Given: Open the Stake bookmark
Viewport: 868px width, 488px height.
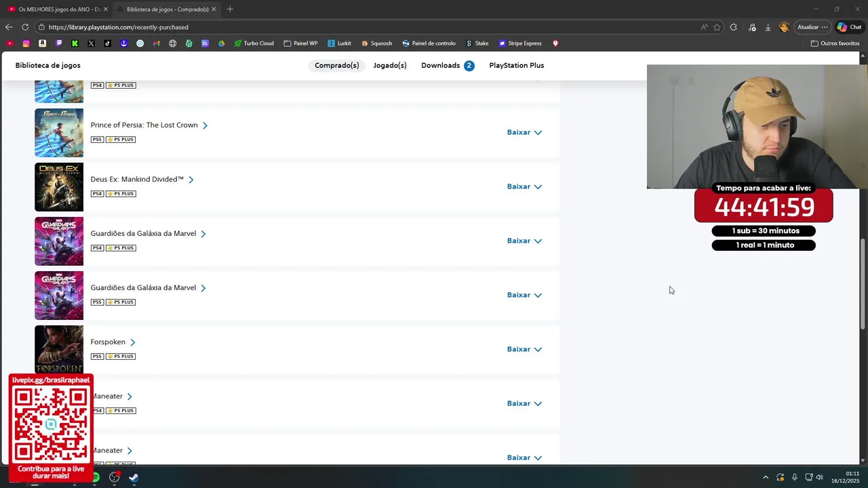Looking at the screenshot, I should (x=477, y=43).
